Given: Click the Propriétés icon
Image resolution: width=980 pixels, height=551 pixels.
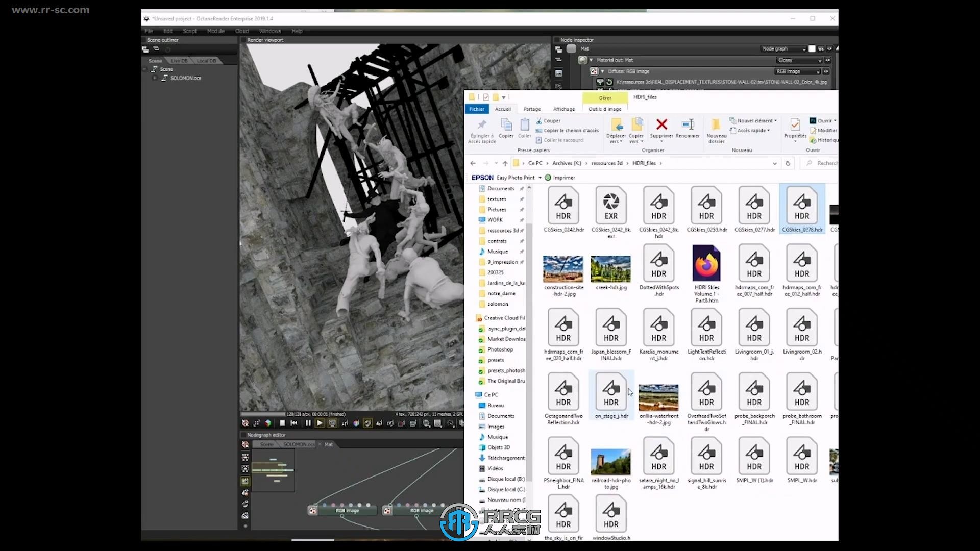Looking at the screenshot, I should (x=795, y=124).
